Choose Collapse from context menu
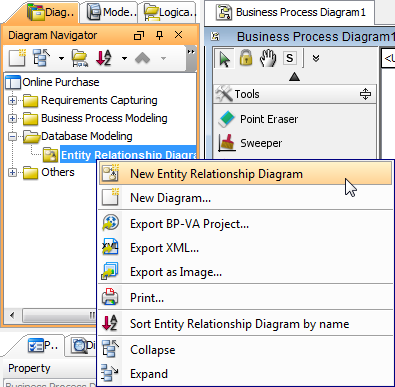Screen dimensions: 395x387 245,350
